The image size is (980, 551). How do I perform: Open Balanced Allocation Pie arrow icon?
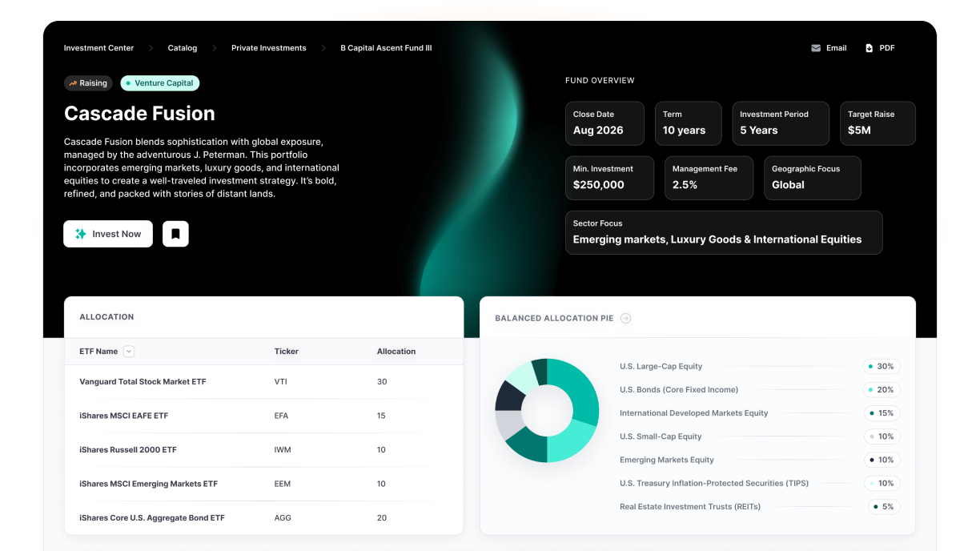pyautogui.click(x=626, y=318)
